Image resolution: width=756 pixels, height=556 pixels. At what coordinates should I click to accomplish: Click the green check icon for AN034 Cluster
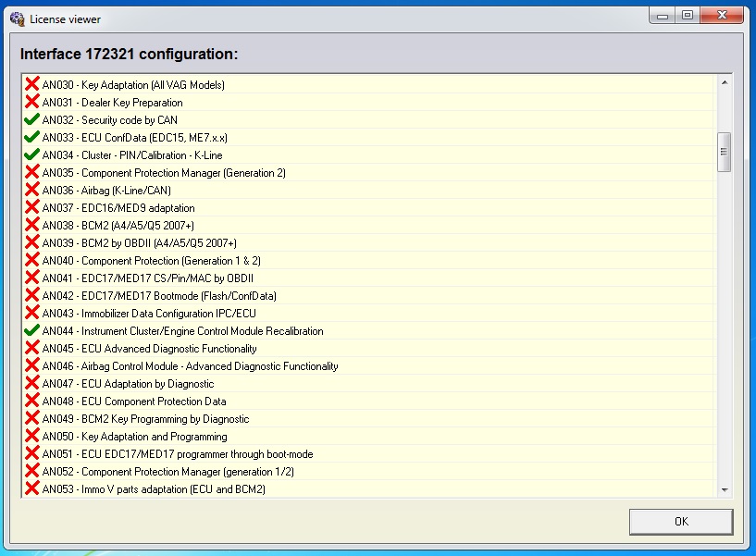pos(31,155)
